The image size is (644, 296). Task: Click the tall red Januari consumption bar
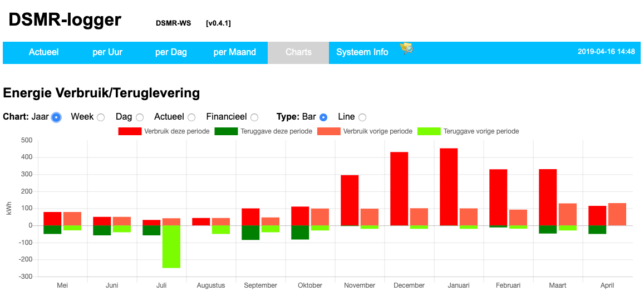click(x=449, y=186)
